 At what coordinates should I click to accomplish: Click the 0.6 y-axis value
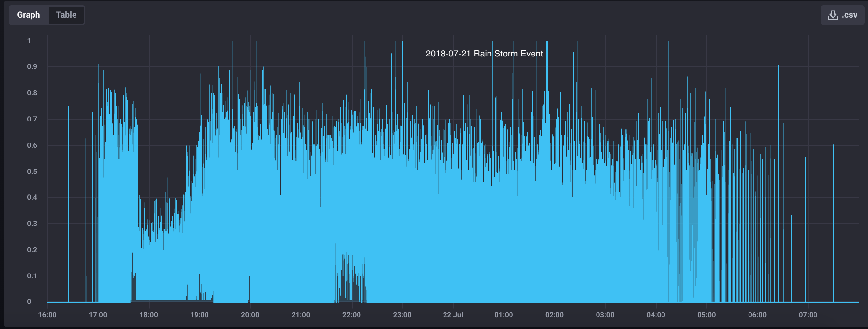pos(32,146)
